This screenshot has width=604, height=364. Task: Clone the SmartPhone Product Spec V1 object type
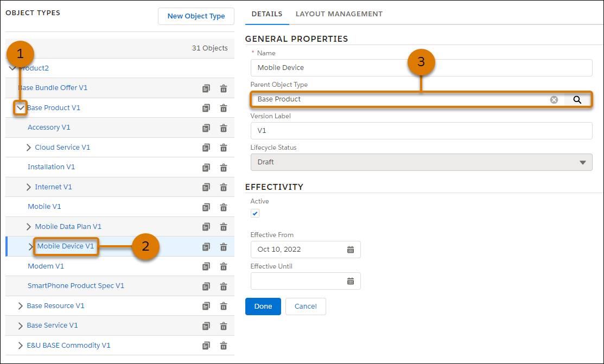pyautogui.click(x=206, y=286)
